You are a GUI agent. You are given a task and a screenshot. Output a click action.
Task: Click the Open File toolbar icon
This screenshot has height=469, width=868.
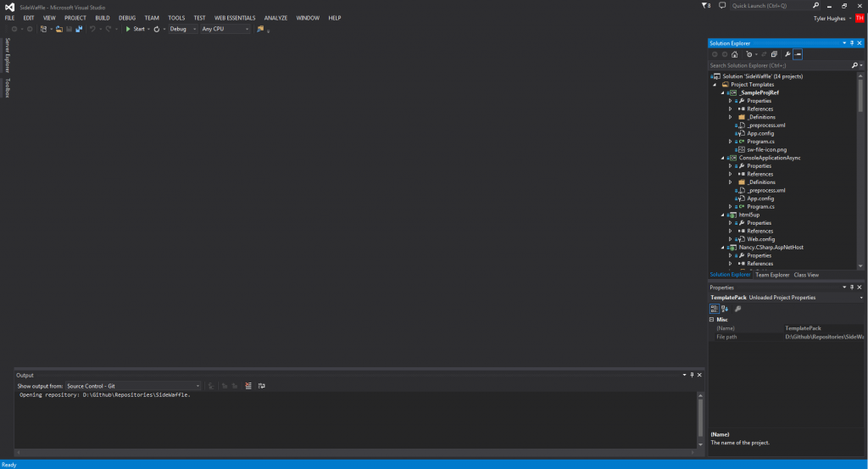58,29
